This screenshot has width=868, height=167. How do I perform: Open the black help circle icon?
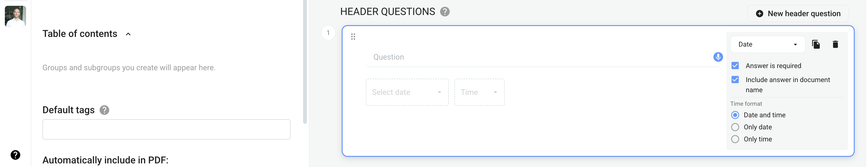[15, 155]
